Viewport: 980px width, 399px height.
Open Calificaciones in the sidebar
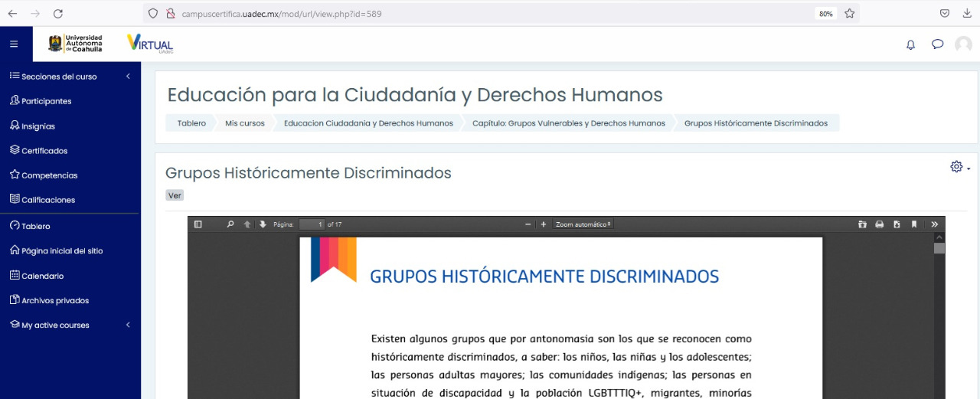pyautogui.click(x=47, y=200)
